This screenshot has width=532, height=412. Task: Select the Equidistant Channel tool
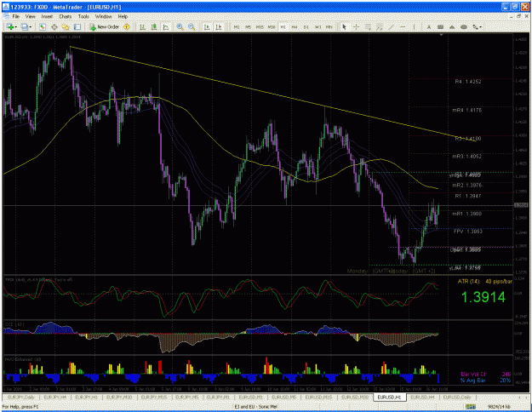pos(368,26)
